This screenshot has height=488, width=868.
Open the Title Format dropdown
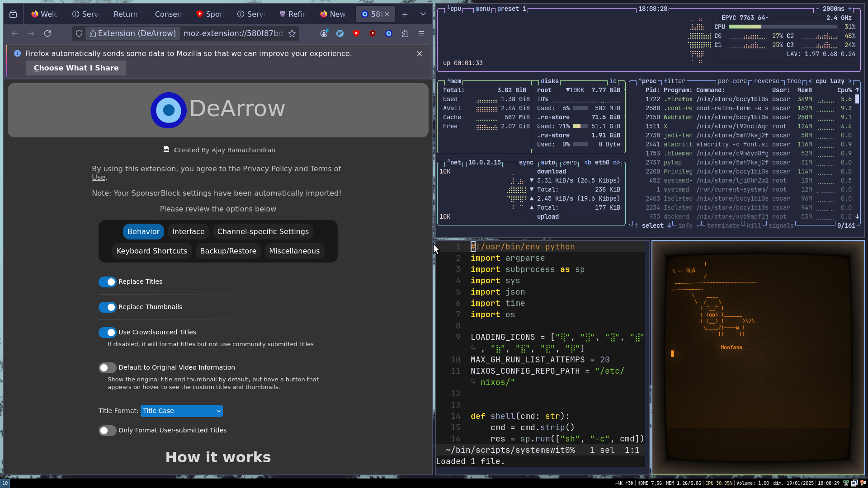182,411
